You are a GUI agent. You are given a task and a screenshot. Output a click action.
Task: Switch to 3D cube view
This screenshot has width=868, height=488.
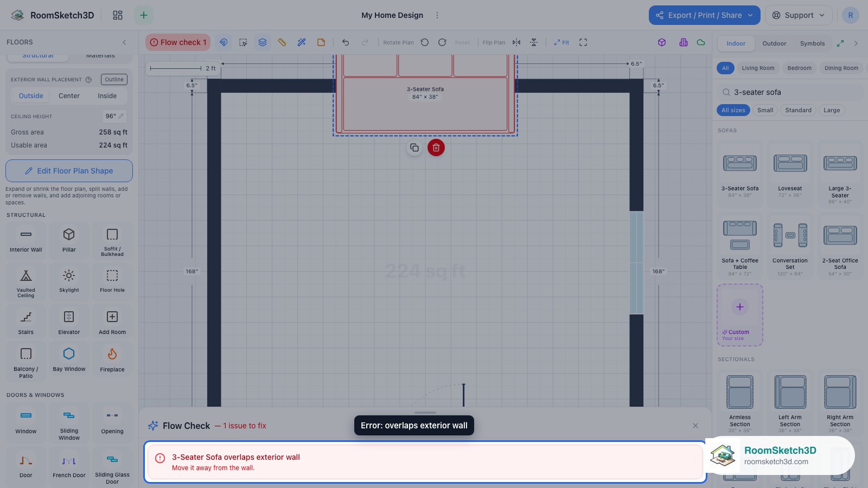click(662, 42)
